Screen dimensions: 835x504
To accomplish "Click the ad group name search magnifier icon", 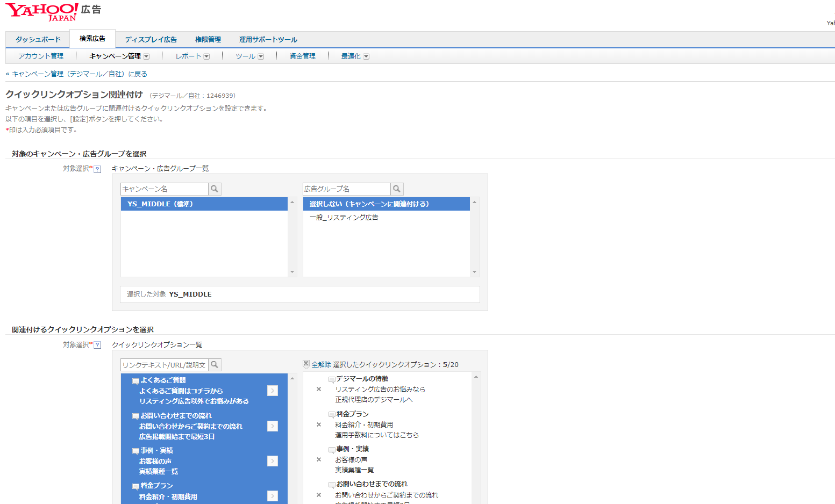I will coord(397,189).
